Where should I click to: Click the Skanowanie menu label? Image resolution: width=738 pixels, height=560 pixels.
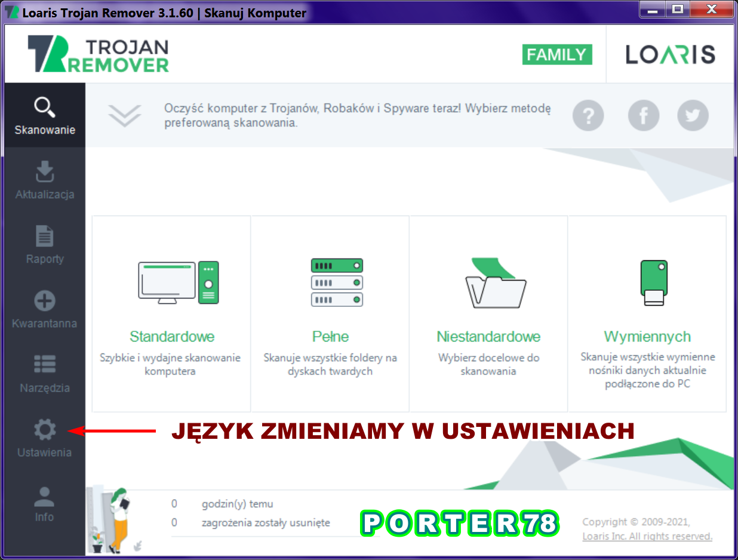(45, 130)
